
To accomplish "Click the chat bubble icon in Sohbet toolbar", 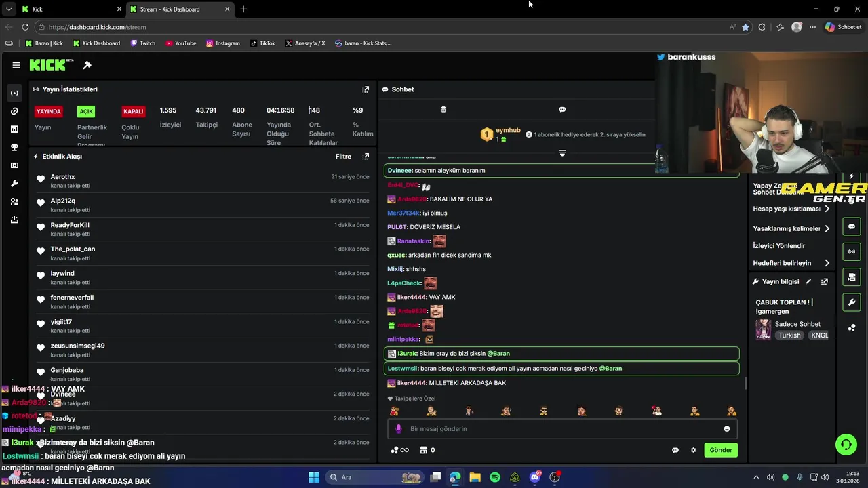I will (x=562, y=109).
